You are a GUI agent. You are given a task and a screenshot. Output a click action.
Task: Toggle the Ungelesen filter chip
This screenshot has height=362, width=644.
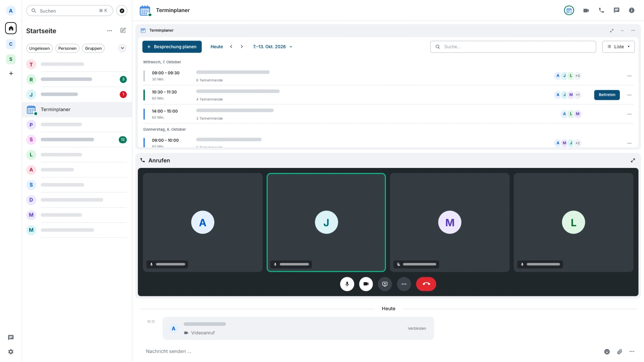39,48
